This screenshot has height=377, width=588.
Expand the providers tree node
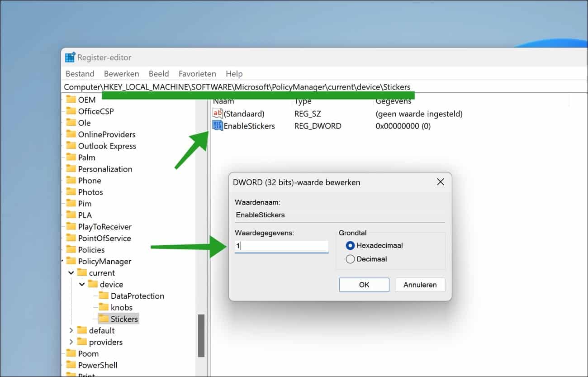coord(71,342)
